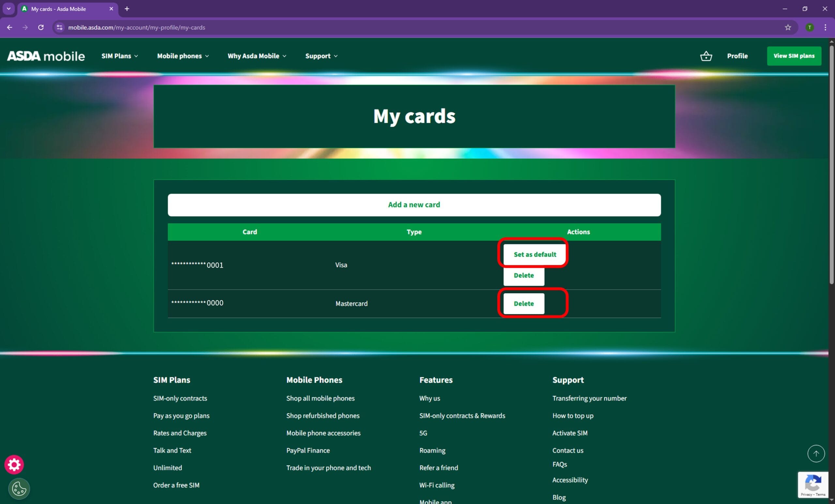Open Shop all mobile phones link
The height and width of the screenshot is (504, 835).
pos(320,398)
